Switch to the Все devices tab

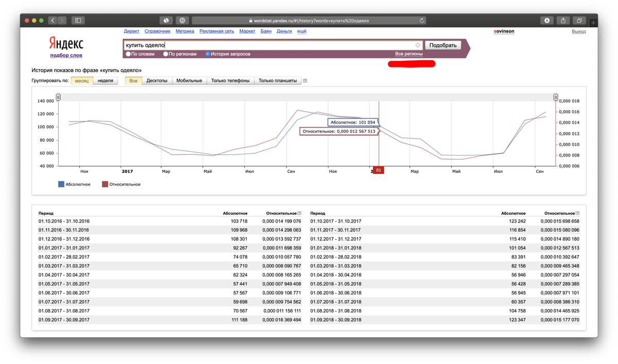click(133, 81)
